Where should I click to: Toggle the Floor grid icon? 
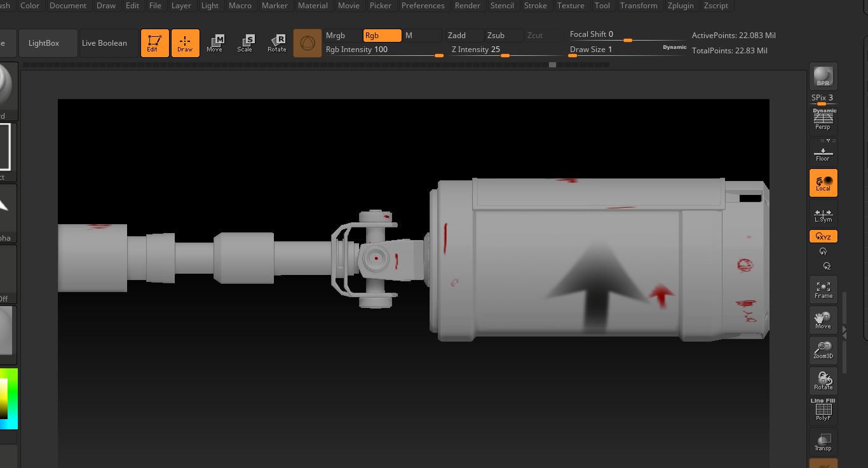(x=823, y=152)
